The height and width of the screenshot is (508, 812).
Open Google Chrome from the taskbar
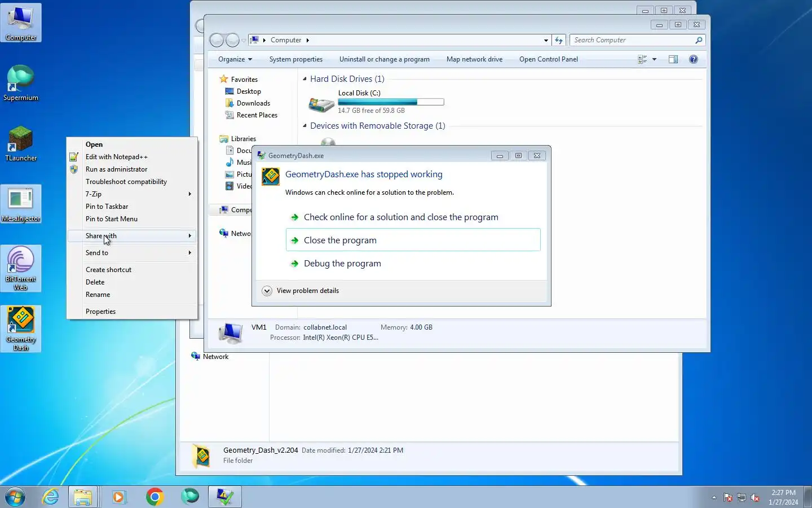coord(155,497)
